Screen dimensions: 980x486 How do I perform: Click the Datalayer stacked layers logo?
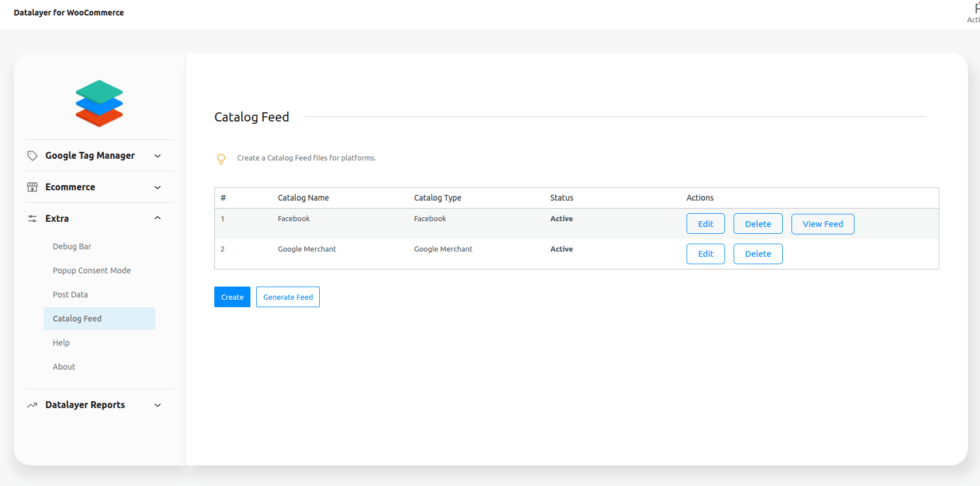[x=99, y=103]
